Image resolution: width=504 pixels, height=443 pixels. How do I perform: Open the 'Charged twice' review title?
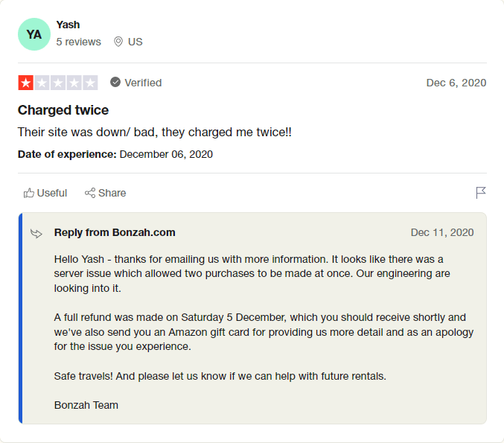coord(63,110)
